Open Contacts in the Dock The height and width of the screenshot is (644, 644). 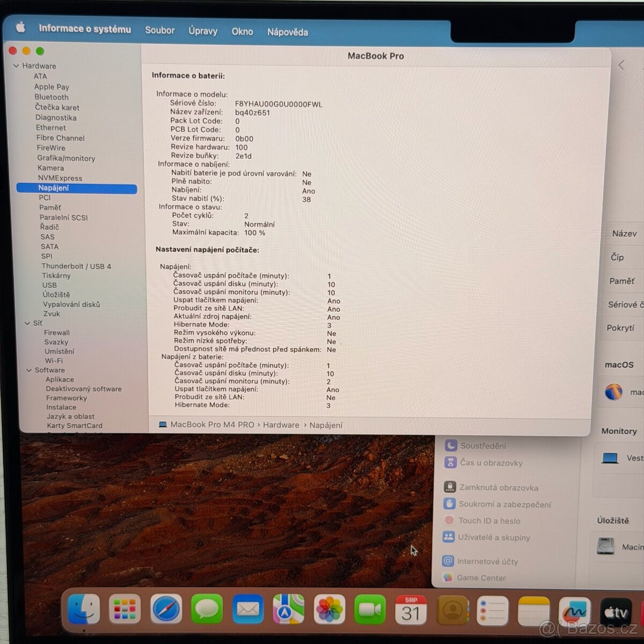click(x=452, y=610)
